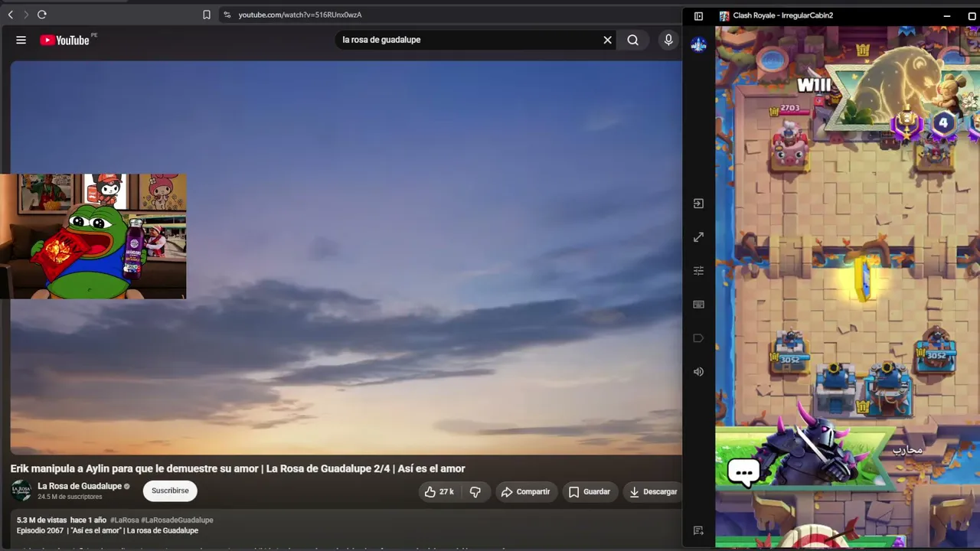Click the 'Clash Royale - IrregularCabin2' window title
The width and height of the screenshot is (980, 551).
pyautogui.click(x=782, y=15)
